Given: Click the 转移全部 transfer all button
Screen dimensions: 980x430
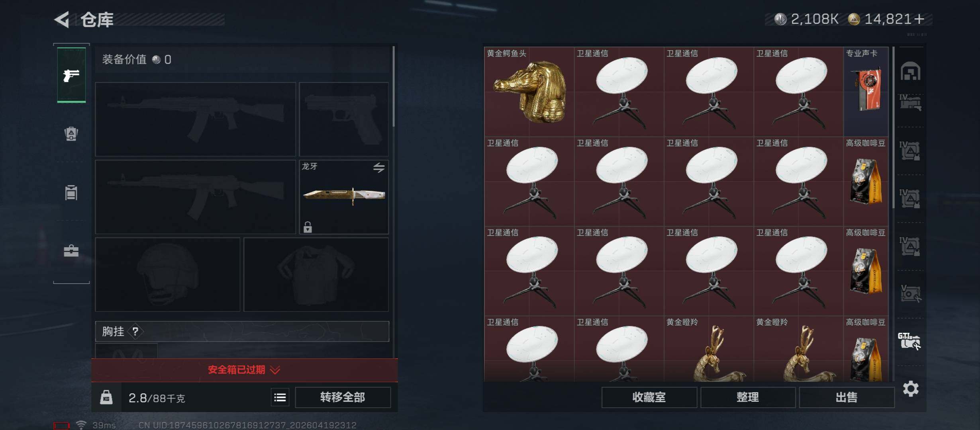Looking at the screenshot, I should (343, 397).
